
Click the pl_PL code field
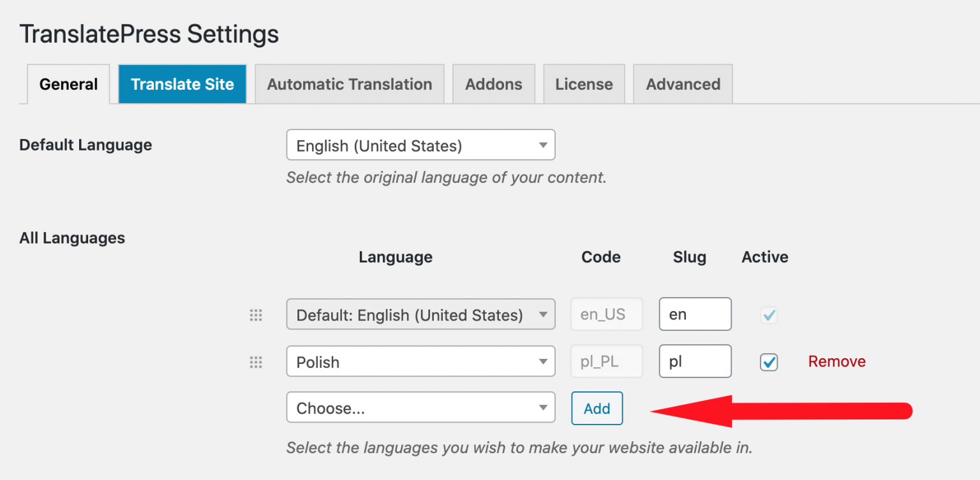click(606, 361)
